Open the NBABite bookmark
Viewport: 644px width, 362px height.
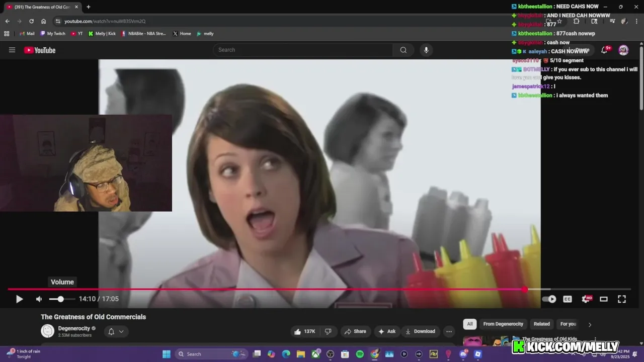(143, 34)
